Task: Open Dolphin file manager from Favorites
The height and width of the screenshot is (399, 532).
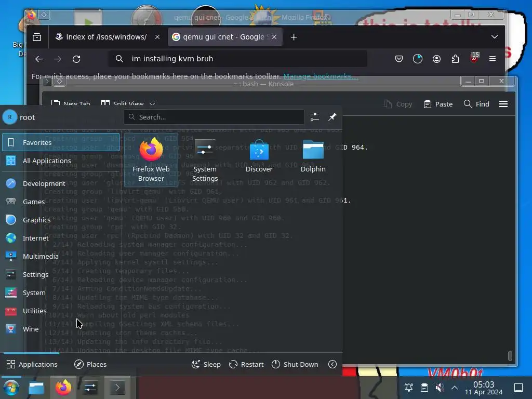Action: click(x=313, y=156)
